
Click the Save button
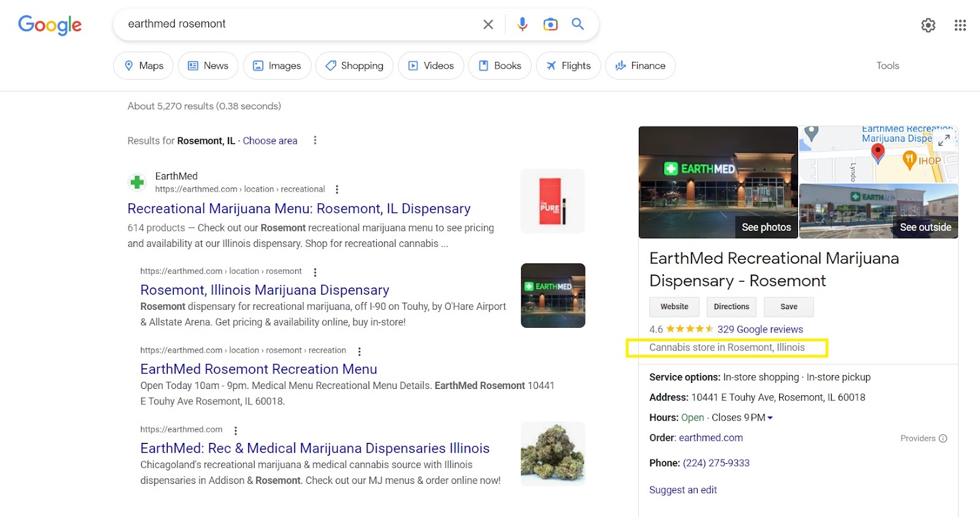(789, 307)
